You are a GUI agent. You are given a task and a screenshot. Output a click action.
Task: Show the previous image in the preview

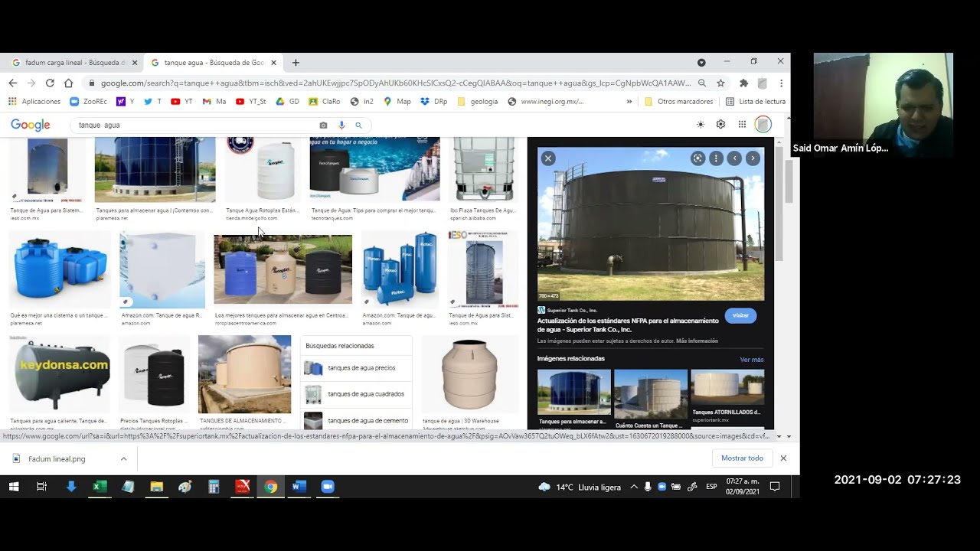coord(734,158)
